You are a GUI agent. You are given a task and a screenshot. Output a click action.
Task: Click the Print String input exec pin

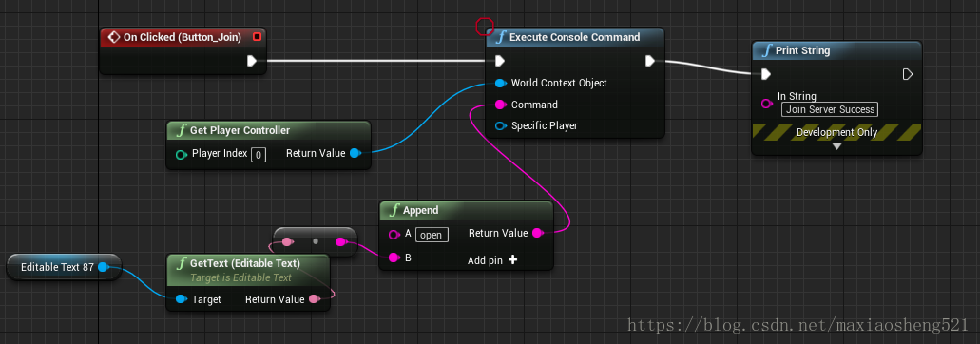[x=765, y=74]
